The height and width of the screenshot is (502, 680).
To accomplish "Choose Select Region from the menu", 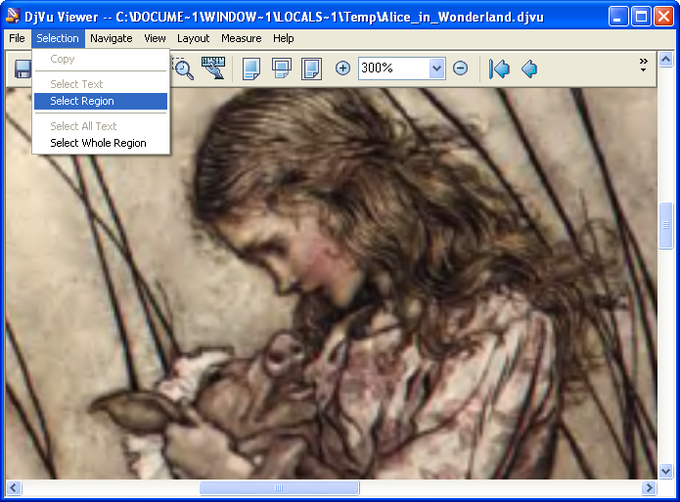I will pyautogui.click(x=101, y=101).
